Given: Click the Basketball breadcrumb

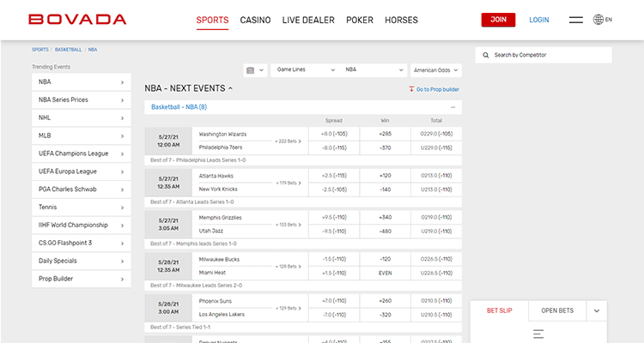Looking at the screenshot, I should point(68,50).
